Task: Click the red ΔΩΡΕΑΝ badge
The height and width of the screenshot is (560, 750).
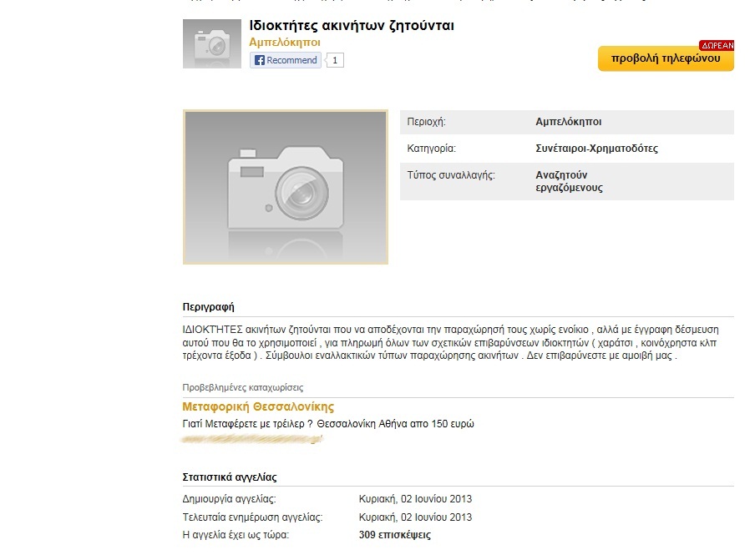Action: (717, 45)
